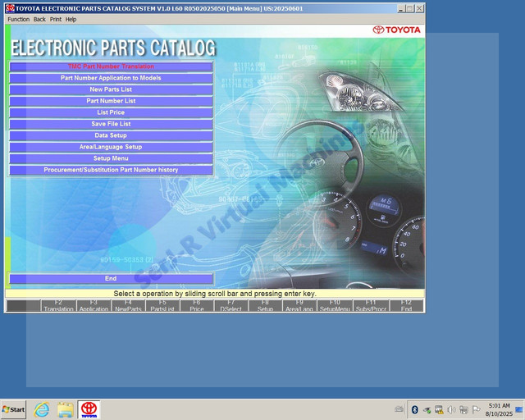The height and width of the screenshot is (420, 525).
Task: Open the Function menu
Action: pyautogui.click(x=18, y=20)
